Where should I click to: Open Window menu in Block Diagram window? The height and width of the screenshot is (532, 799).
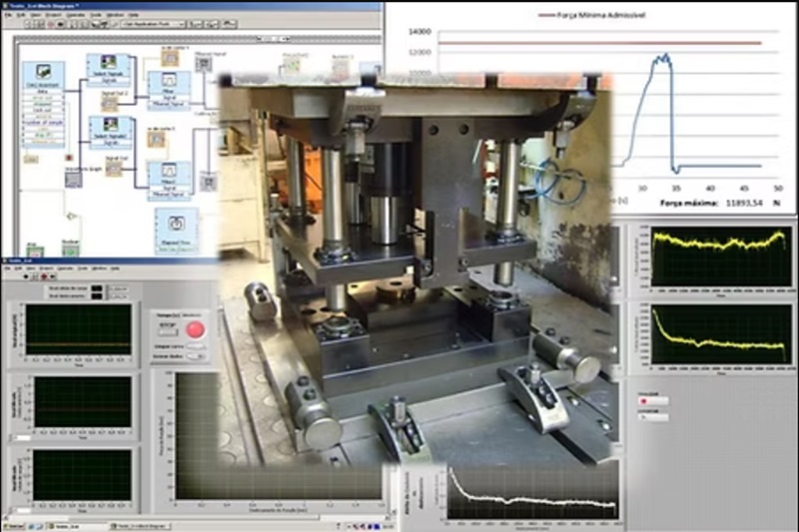click(x=115, y=15)
